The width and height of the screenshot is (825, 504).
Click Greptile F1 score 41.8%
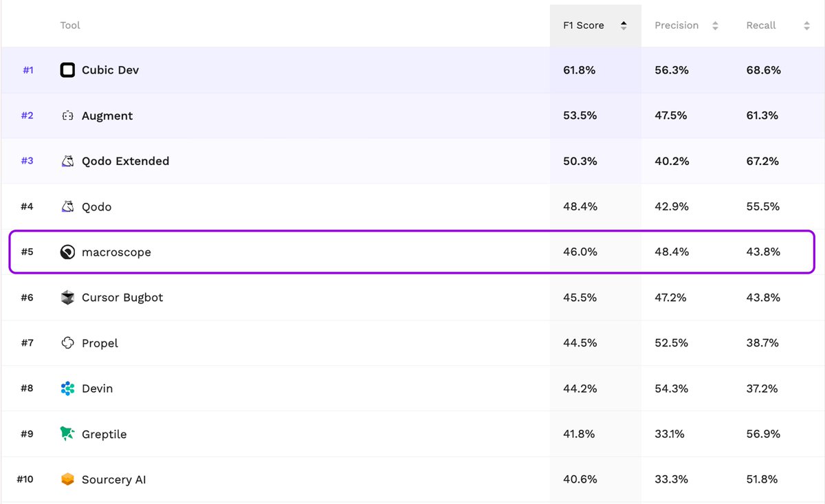[x=579, y=434]
